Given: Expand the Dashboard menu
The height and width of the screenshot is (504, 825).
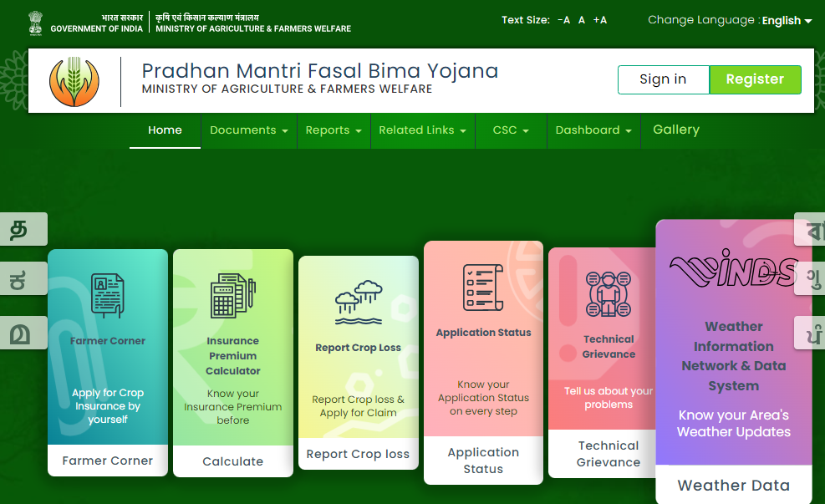Looking at the screenshot, I should (593, 130).
